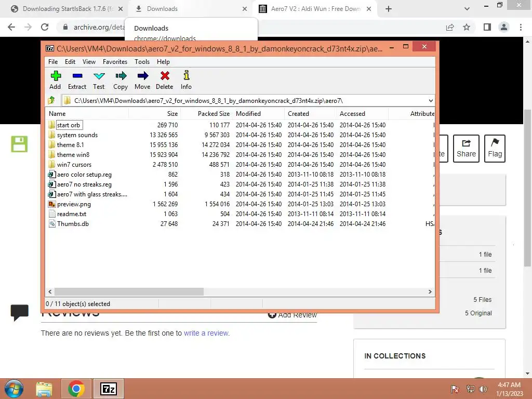Click Chrome icon in taskbar
The image size is (532, 399).
tap(76, 389)
